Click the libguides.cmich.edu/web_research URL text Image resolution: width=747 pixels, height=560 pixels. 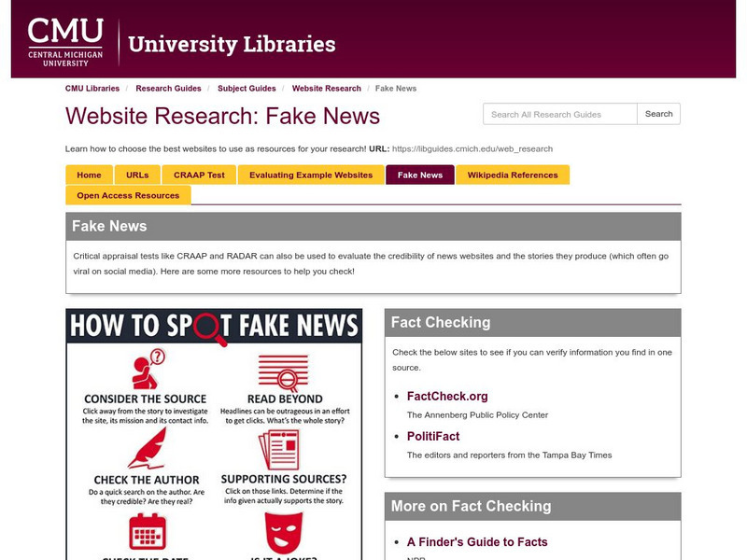(x=472, y=148)
